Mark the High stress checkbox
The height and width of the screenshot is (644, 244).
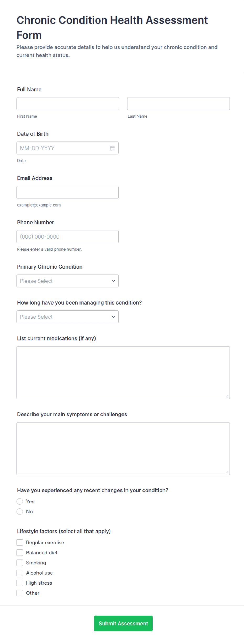[20, 583]
